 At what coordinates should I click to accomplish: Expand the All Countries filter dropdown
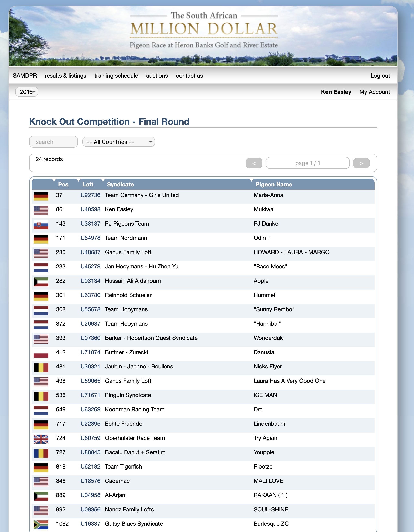coord(118,142)
